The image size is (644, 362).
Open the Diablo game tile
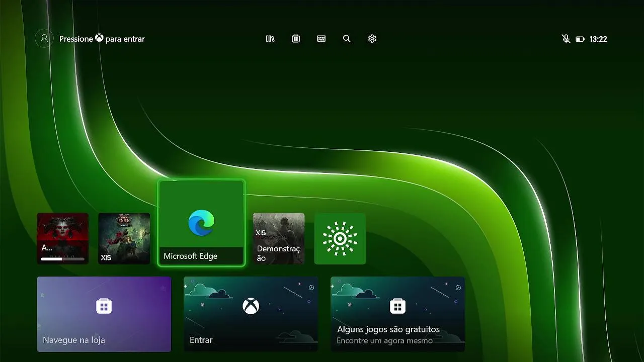(62, 238)
